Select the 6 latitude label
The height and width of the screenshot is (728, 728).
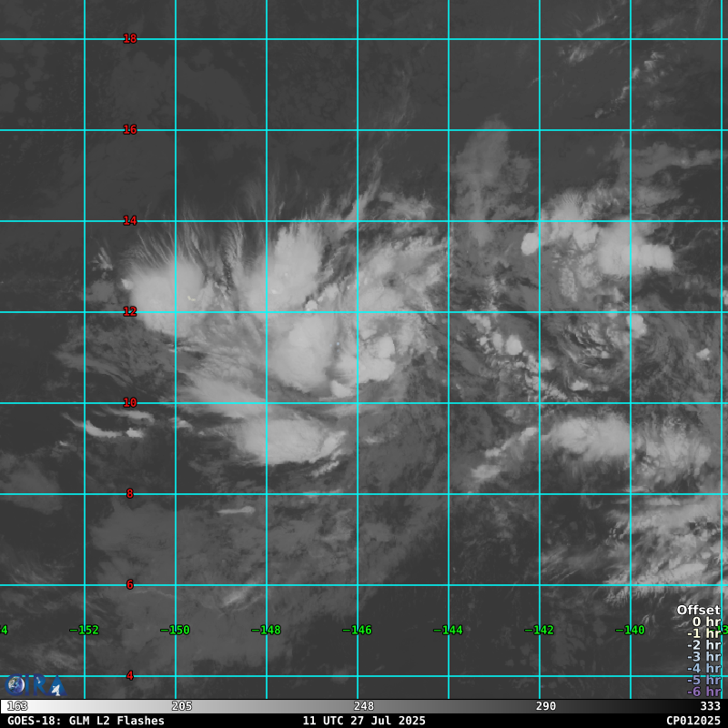[130, 584]
